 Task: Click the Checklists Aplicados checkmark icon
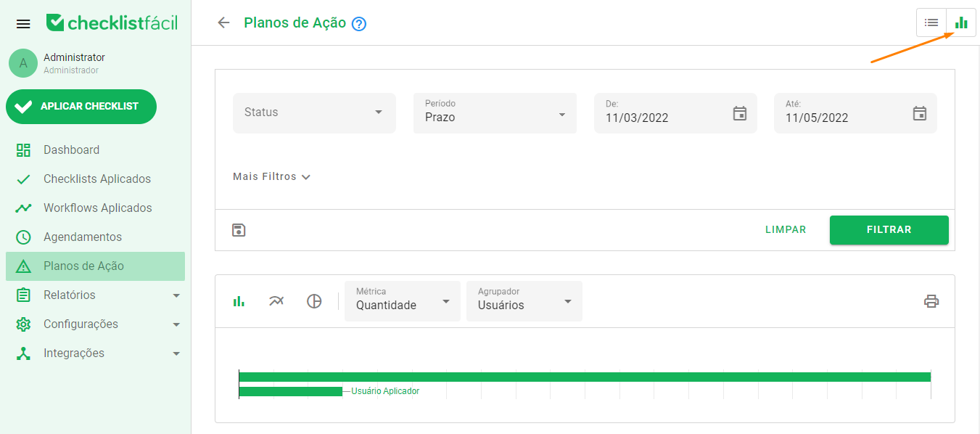23,179
